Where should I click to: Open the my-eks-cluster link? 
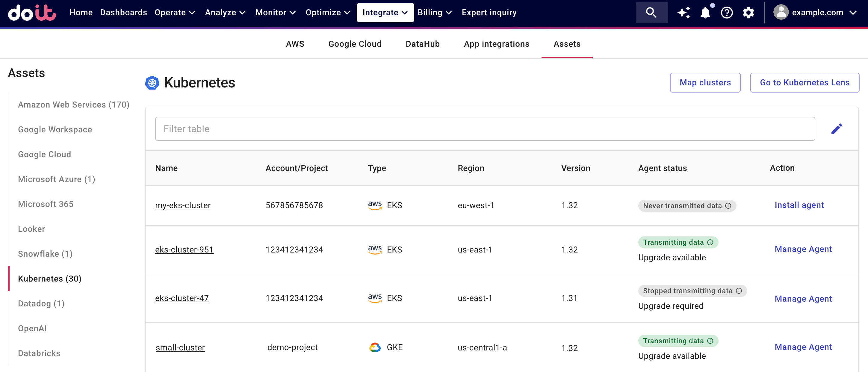(183, 205)
